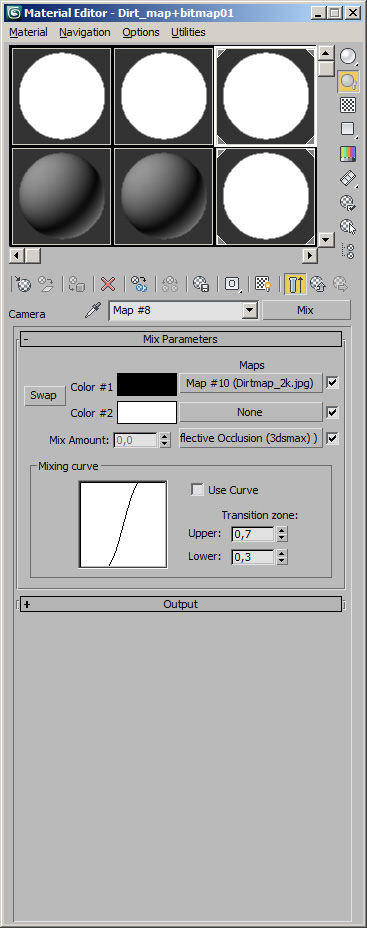This screenshot has height=928, width=367.
Task: Open the Options menu
Action: 141,33
